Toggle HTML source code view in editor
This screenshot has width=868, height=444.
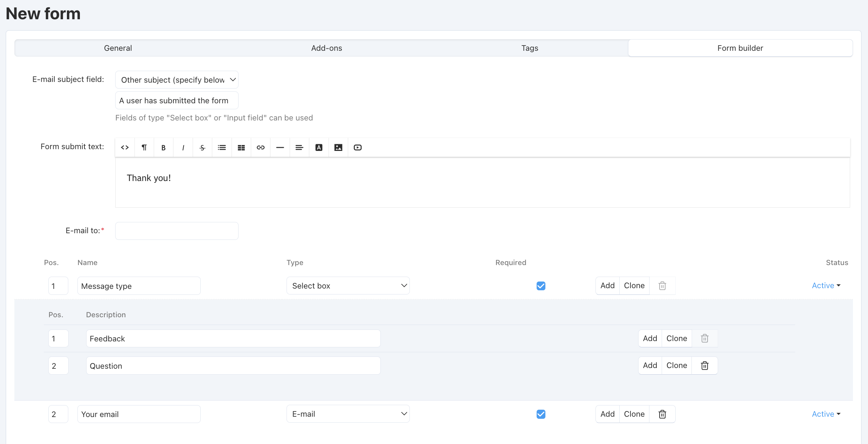[125, 147]
